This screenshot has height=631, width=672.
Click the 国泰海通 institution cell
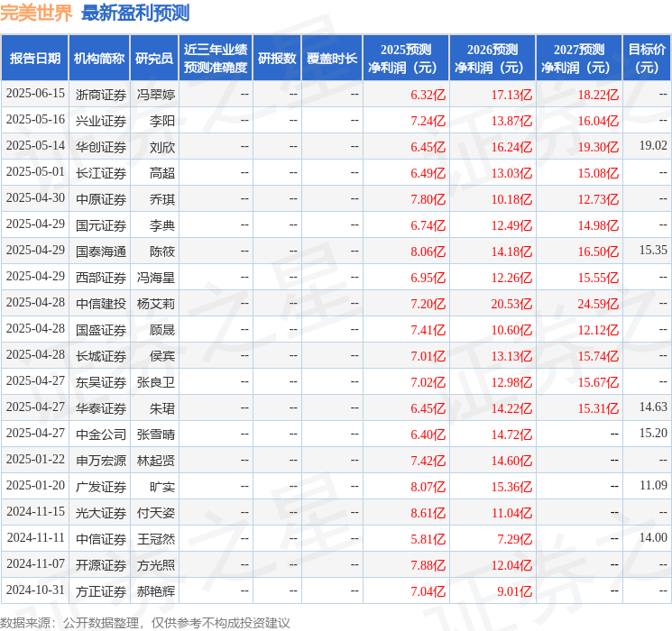[100, 251]
